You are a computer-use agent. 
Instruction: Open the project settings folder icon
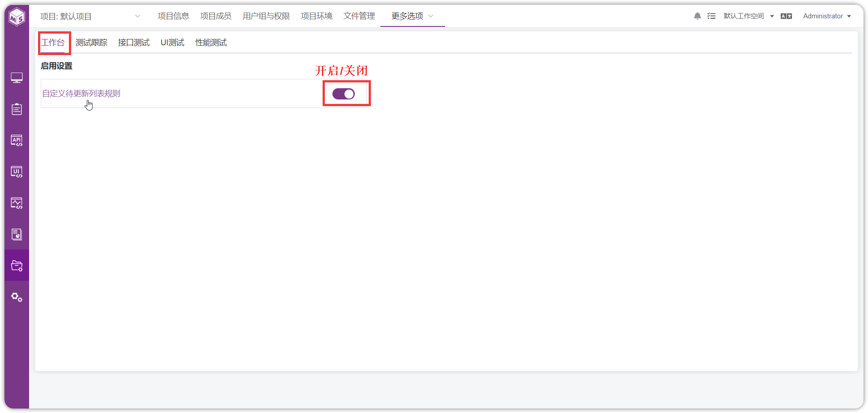17,266
